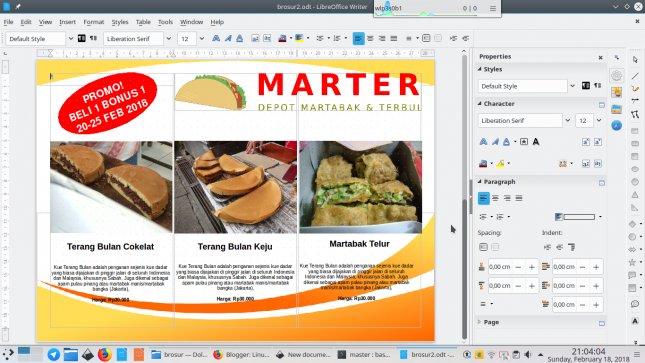
Task: Collapse the Character section in the sidebar
Action: point(480,104)
